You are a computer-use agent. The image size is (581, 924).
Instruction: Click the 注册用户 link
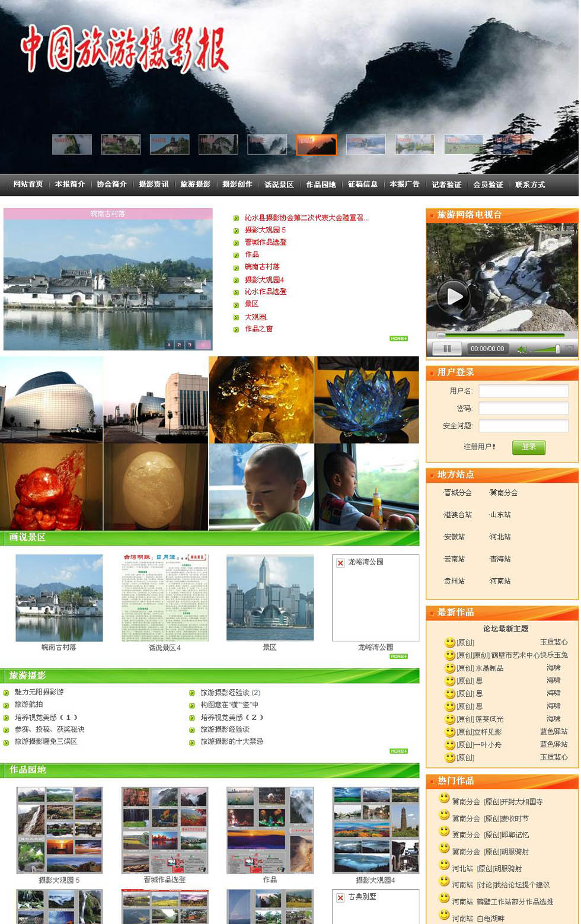[479, 447]
